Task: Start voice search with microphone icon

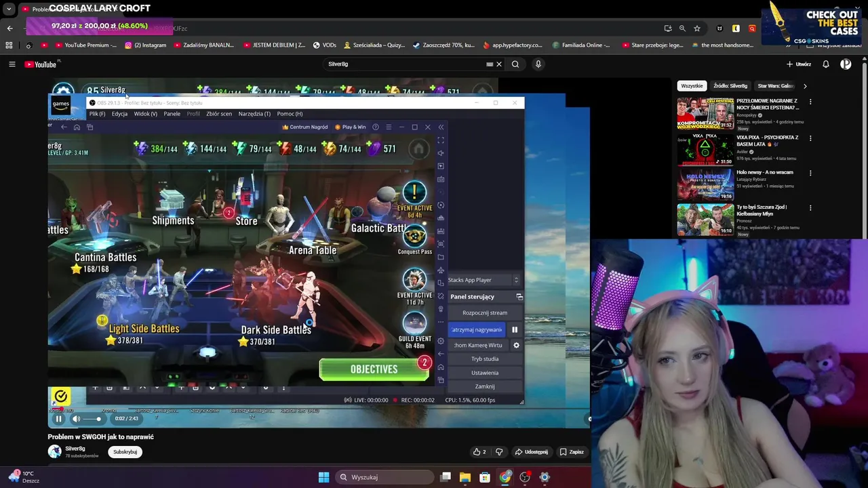Action: 538,64
